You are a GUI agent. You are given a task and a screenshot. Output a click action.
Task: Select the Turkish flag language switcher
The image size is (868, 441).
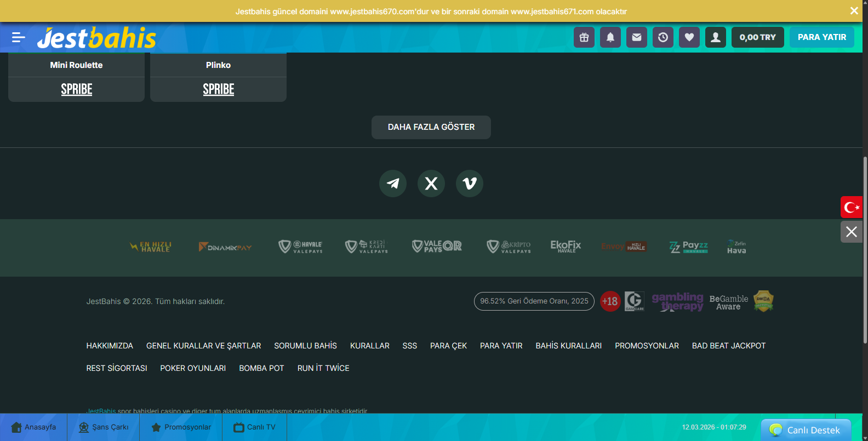coord(852,207)
